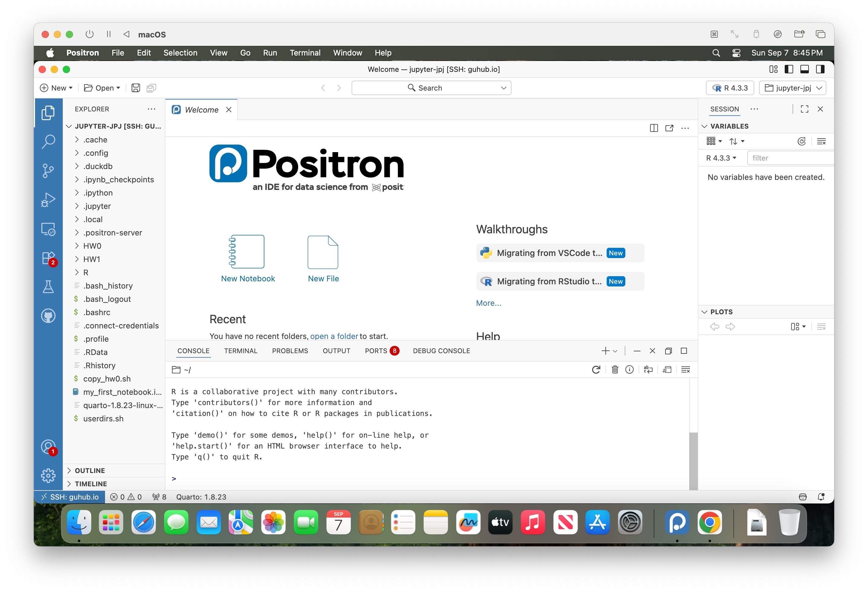Viewport: 868px width, 591px height.
Task: Maximize the console panel size
Action: pos(684,350)
